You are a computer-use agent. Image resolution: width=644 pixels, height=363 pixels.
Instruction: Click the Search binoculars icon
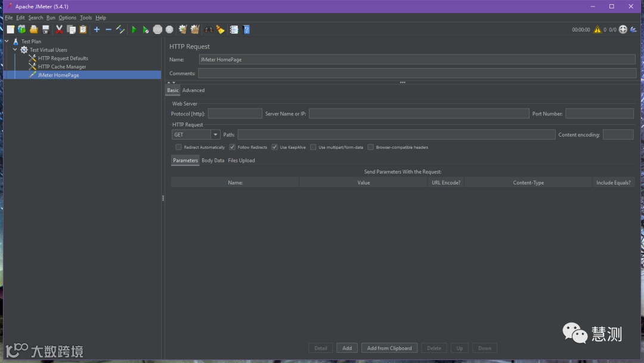pyautogui.click(x=209, y=30)
